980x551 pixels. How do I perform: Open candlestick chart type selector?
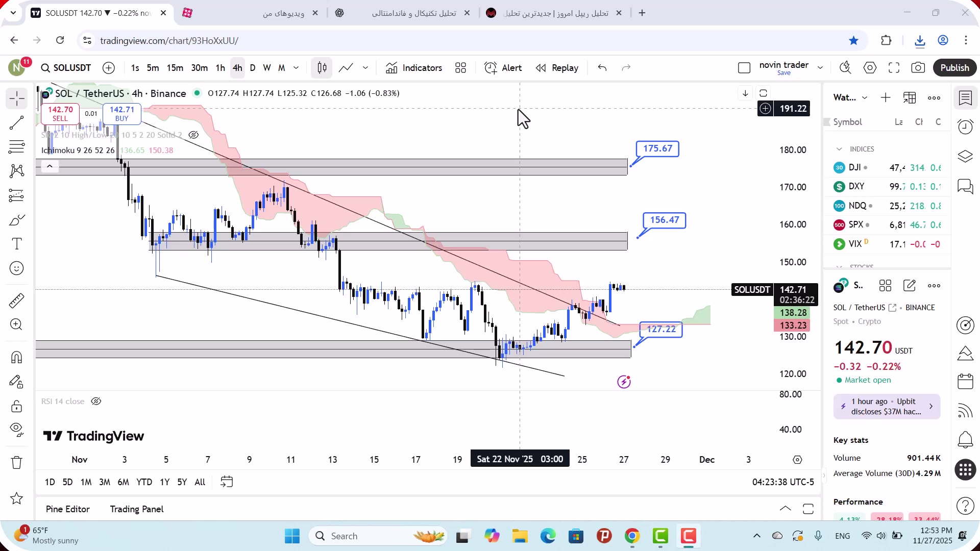[x=322, y=68]
